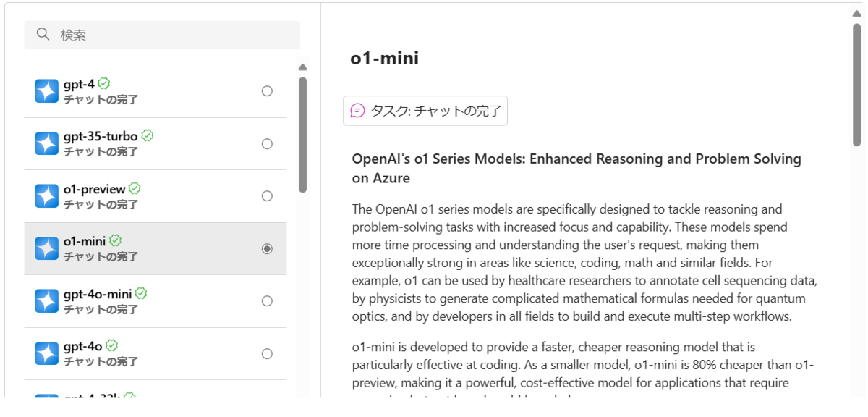Click the o1-preview model sparkle icon
The image size is (868, 417).
46,196
